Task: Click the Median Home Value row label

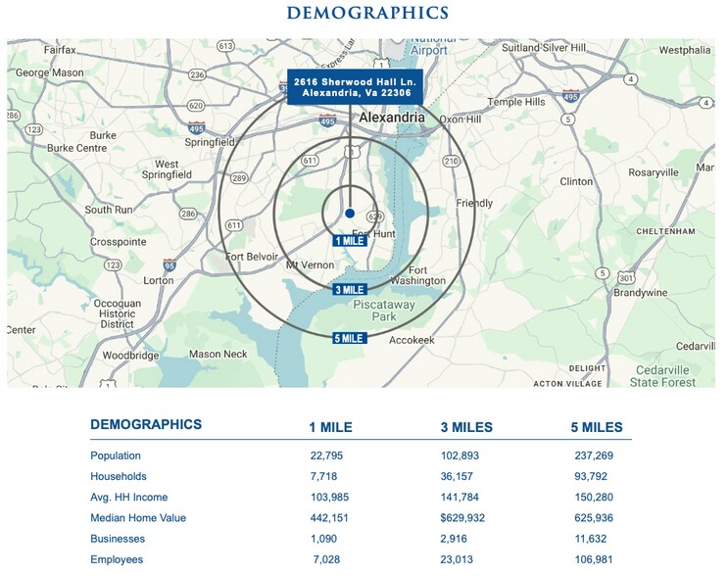Action: [138, 517]
